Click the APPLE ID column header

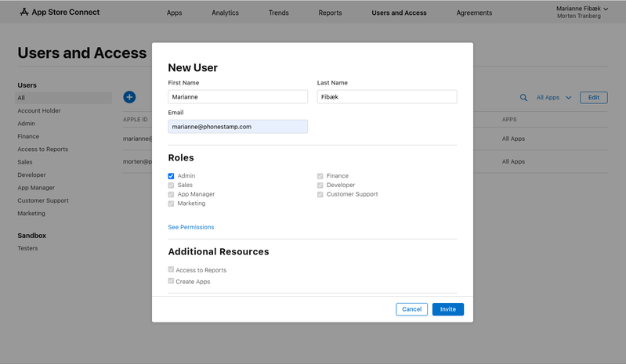136,120
